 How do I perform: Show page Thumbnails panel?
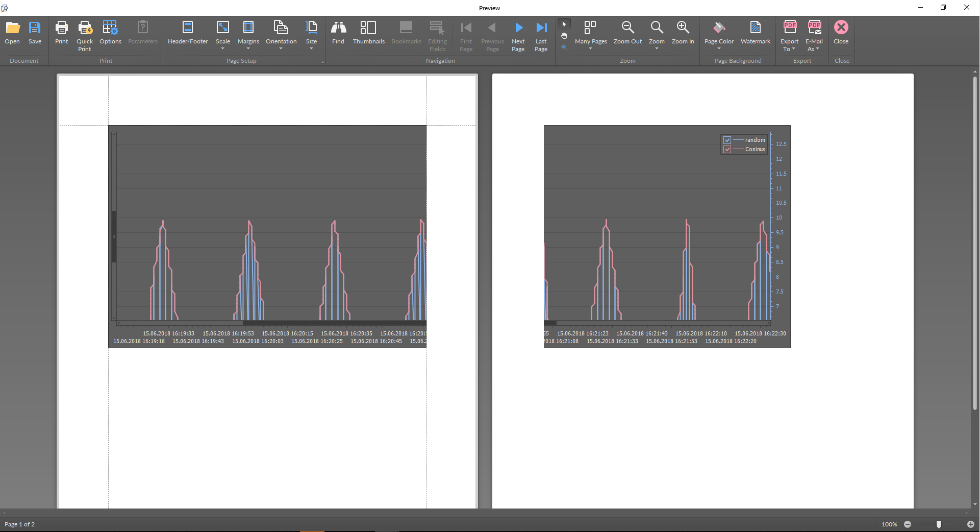point(368,33)
